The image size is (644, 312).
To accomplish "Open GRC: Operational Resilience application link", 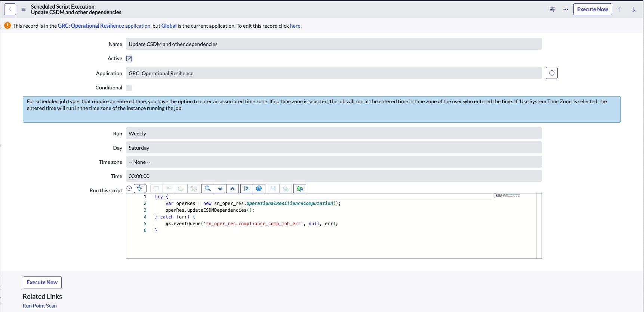I will point(104,26).
